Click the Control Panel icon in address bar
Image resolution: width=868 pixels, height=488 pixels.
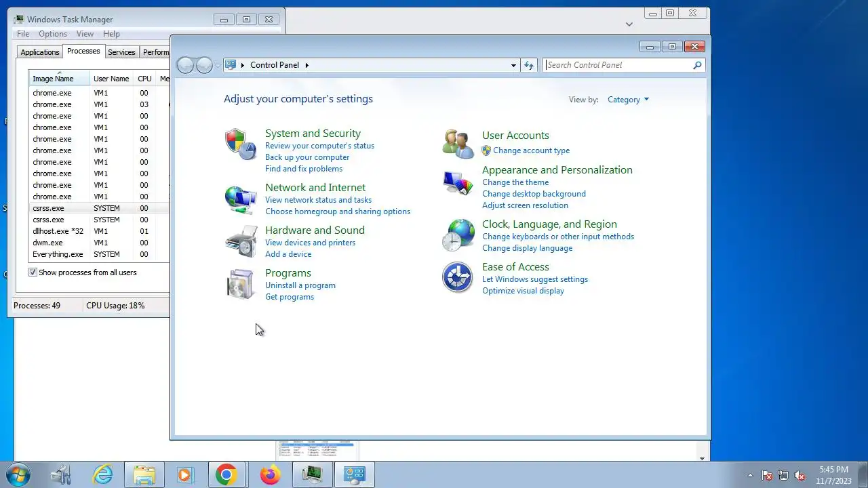tap(231, 65)
